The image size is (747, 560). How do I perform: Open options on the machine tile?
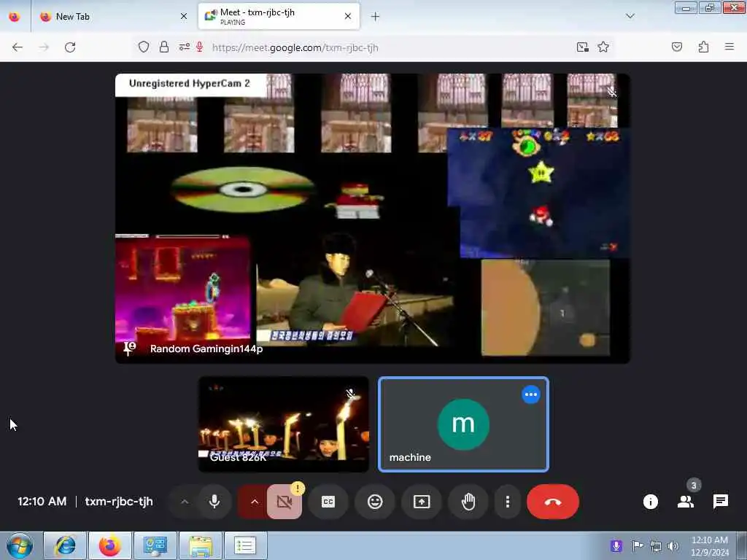pos(531,394)
